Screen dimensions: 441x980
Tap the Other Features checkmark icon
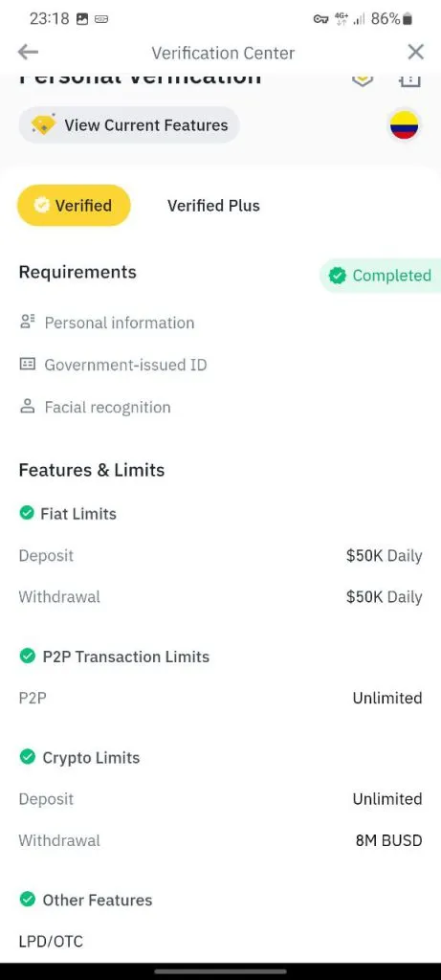pyautogui.click(x=27, y=900)
